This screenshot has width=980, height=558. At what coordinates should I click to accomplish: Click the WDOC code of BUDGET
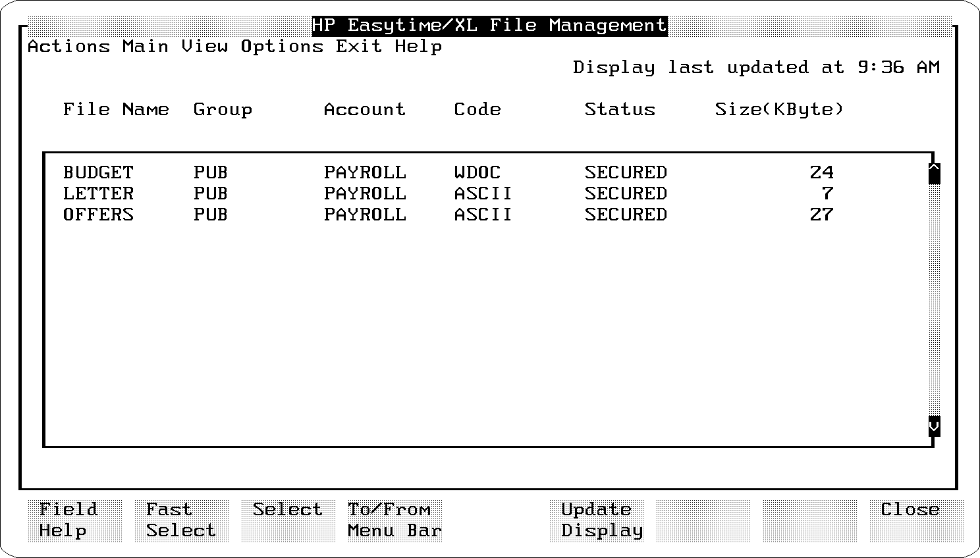click(477, 173)
